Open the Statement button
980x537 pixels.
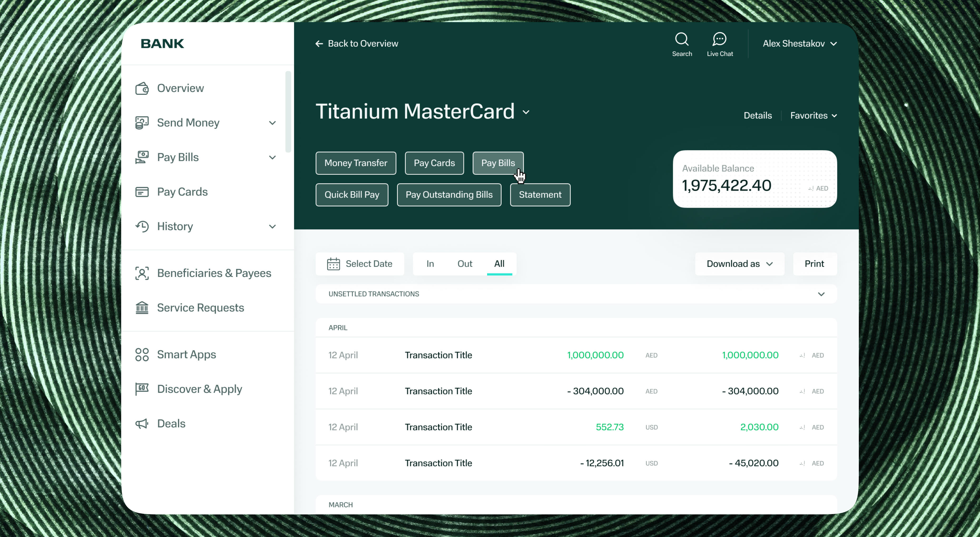(x=540, y=195)
